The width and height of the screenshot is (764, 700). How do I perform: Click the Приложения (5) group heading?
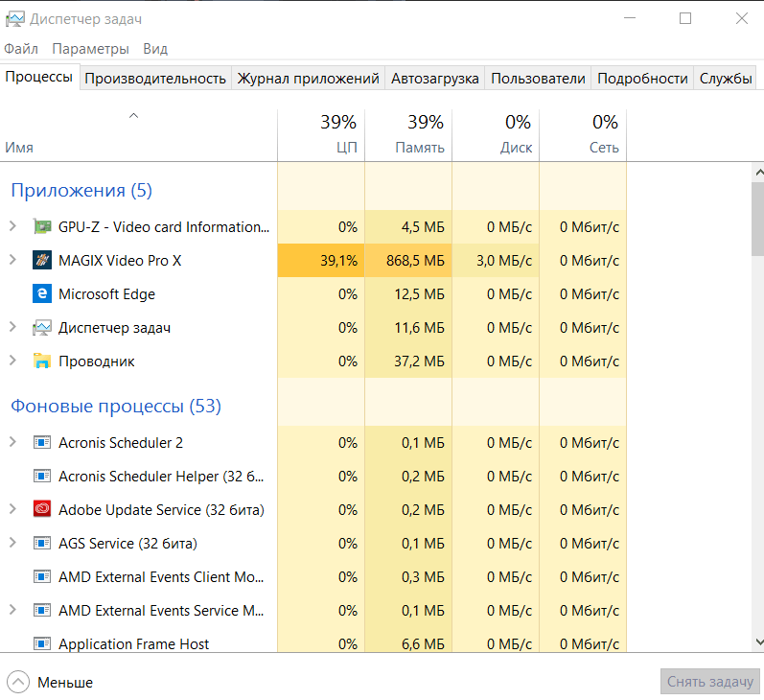tap(81, 190)
